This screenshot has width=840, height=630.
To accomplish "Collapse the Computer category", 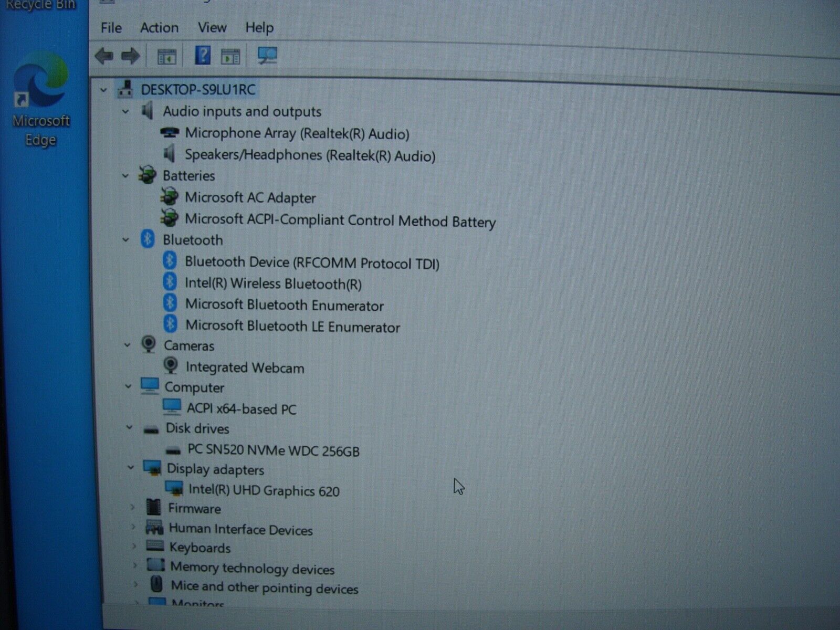I will [128, 386].
